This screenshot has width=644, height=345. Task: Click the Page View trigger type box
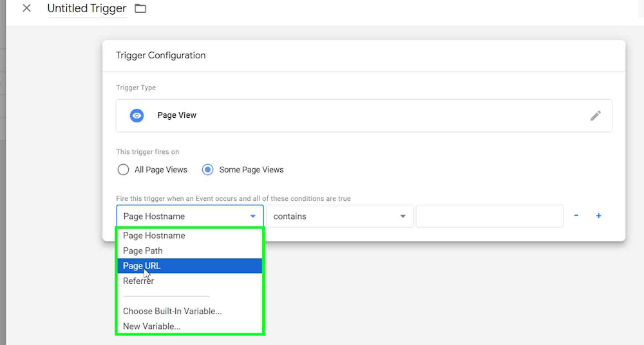363,115
